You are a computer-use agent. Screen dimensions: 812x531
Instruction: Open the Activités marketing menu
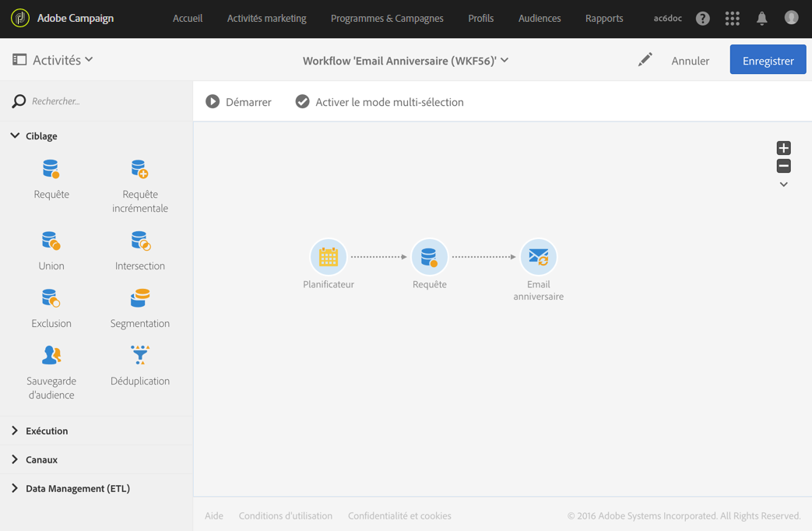266,19
